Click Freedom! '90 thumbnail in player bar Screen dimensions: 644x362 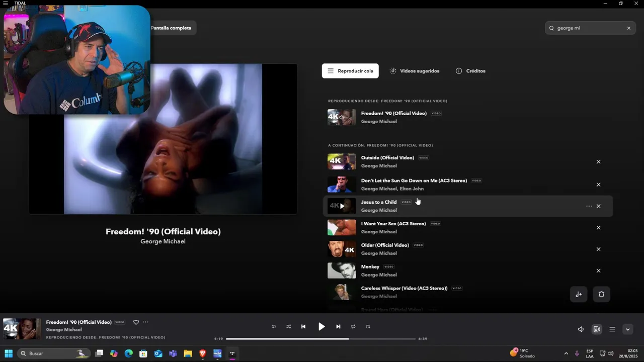point(22,329)
